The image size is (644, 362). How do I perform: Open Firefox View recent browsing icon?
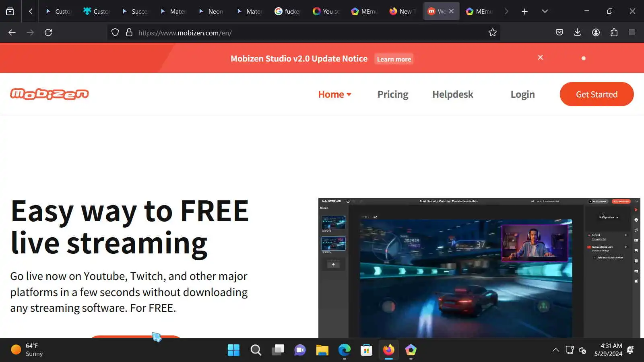tap(10, 11)
